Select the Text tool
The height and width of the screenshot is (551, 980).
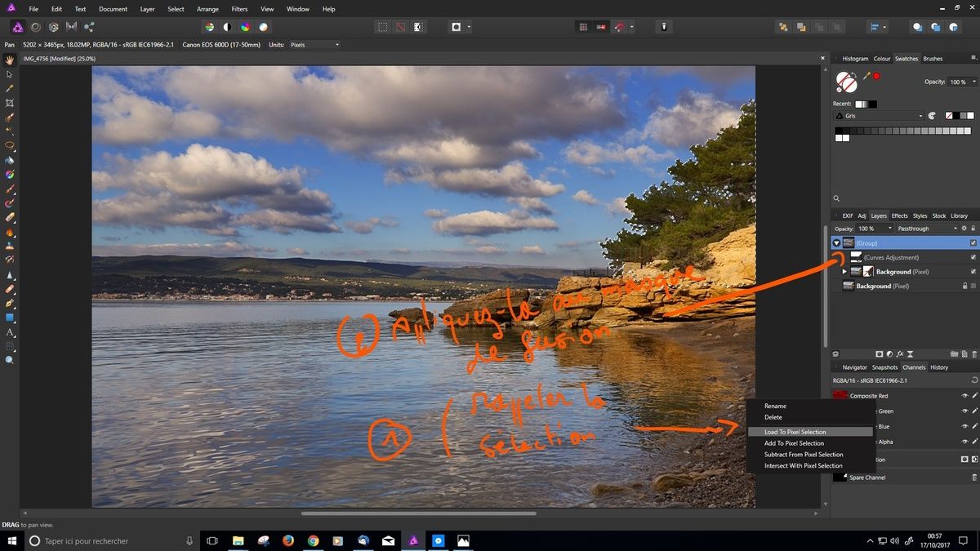(x=10, y=332)
